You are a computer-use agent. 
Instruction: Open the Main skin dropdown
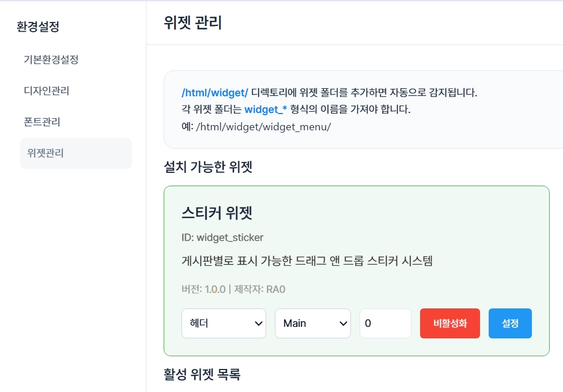tap(312, 323)
